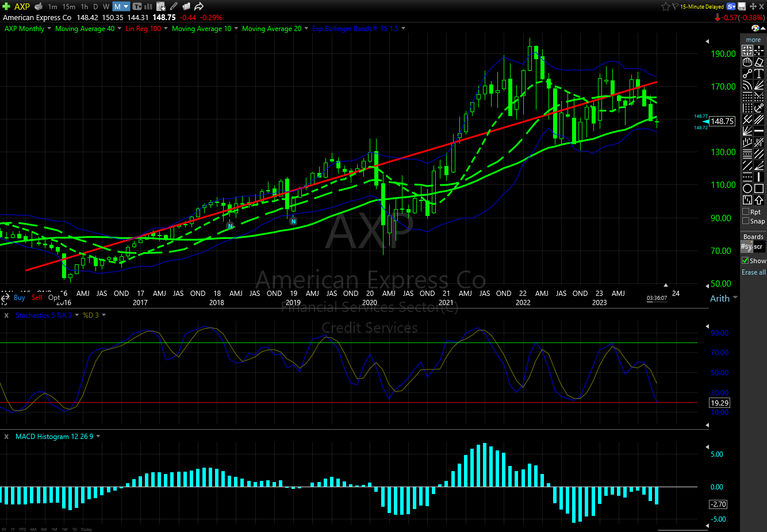Select the anchor tool
The height and width of the screenshot is (532, 767).
click(x=759, y=108)
